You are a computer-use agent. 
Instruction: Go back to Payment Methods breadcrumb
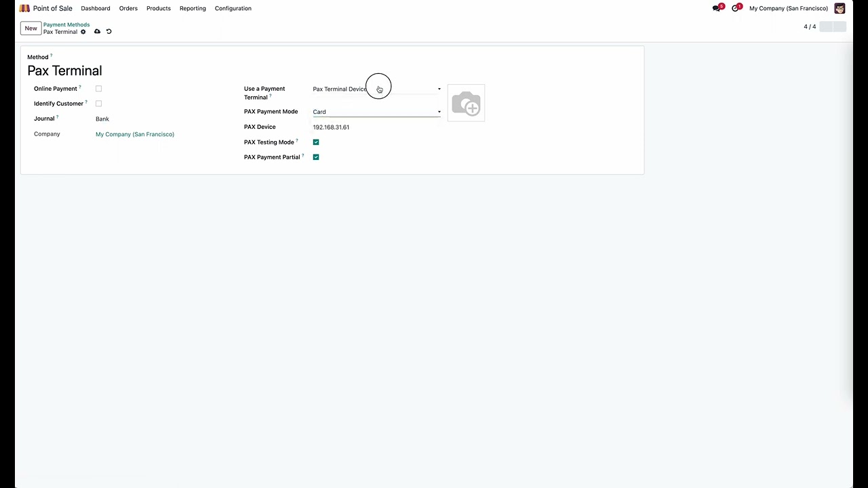pos(66,24)
